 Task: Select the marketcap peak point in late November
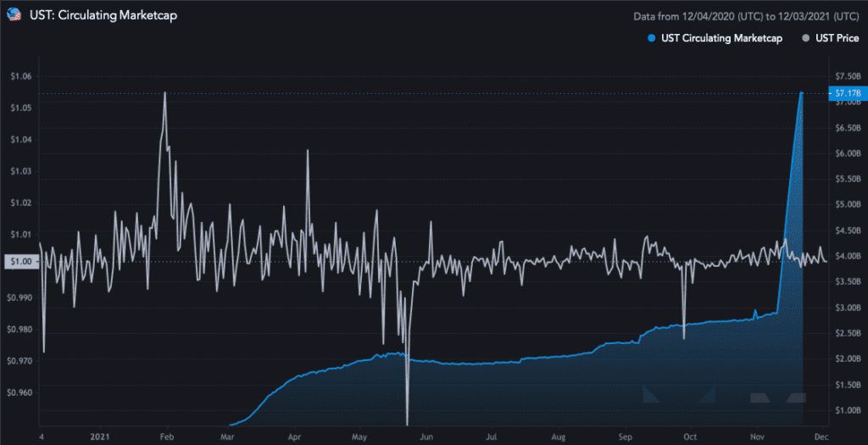pos(801,92)
